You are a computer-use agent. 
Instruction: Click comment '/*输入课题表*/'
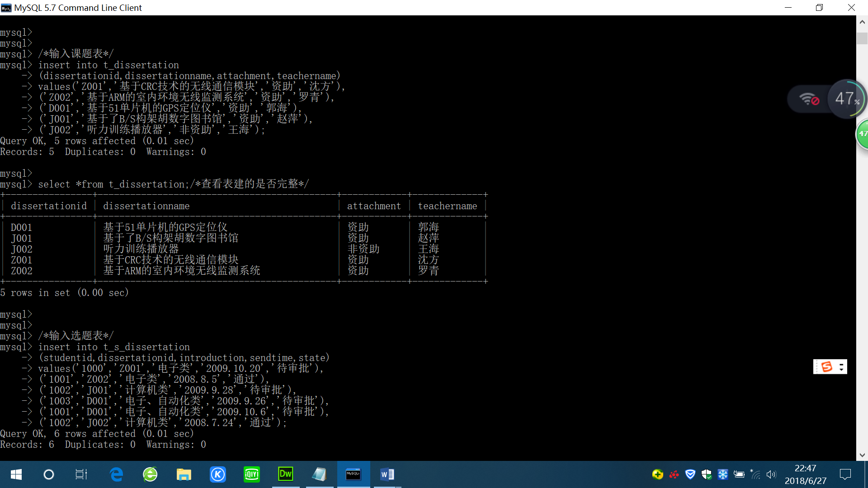coord(76,54)
